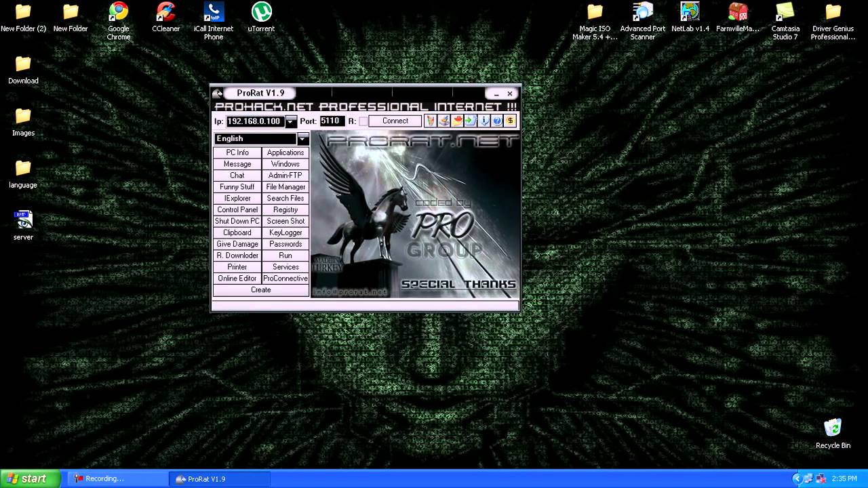Image resolution: width=868 pixels, height=488 pixels.
Task: Select the Advanced Port Scanner desktop icon
Action: coord(642,21)
